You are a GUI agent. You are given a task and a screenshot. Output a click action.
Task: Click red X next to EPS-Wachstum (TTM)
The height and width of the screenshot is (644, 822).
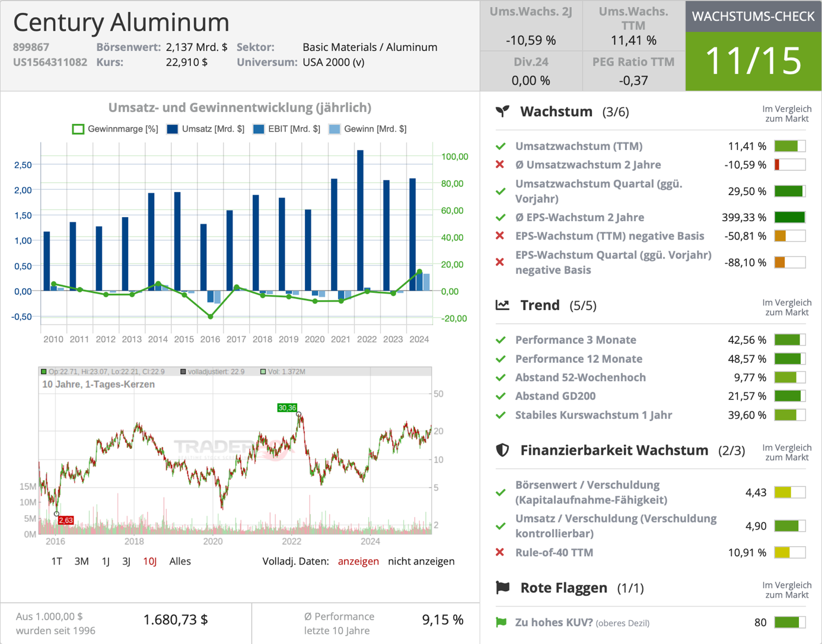500,236
